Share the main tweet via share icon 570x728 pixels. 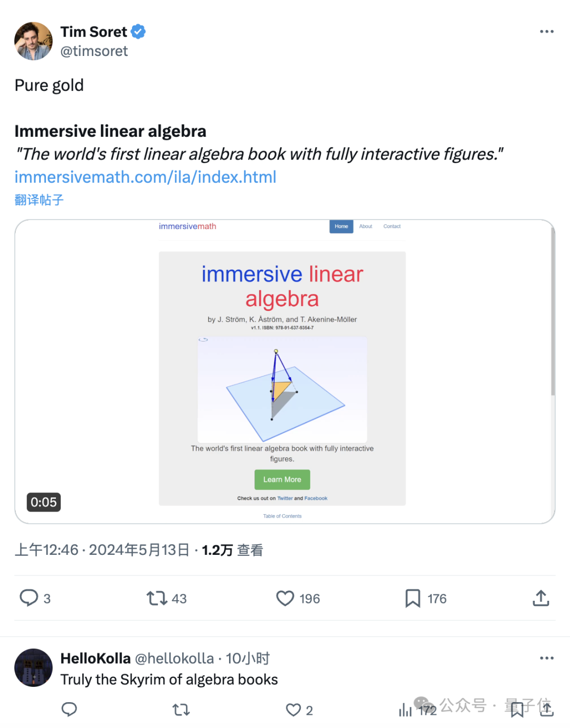(x=541, y=598)
